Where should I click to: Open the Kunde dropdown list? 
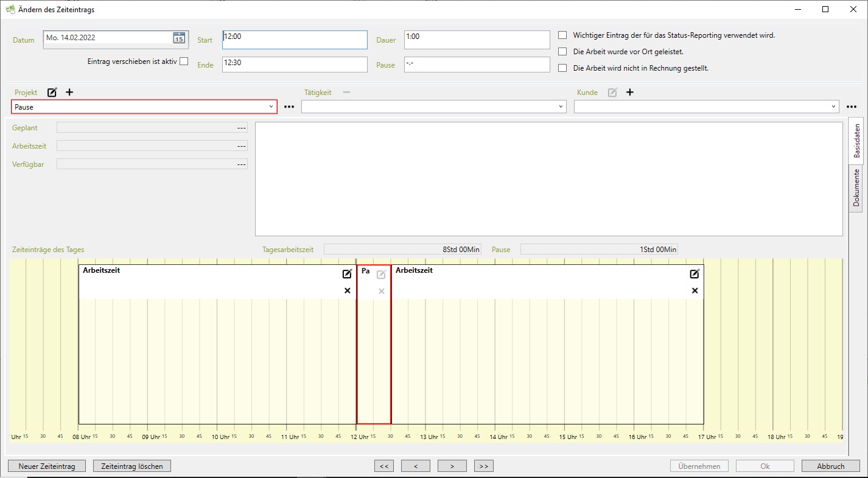point(833,107)
